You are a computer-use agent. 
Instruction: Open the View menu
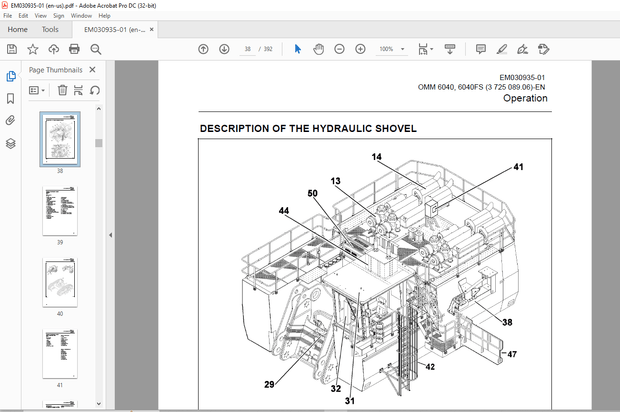coord(40,16)
